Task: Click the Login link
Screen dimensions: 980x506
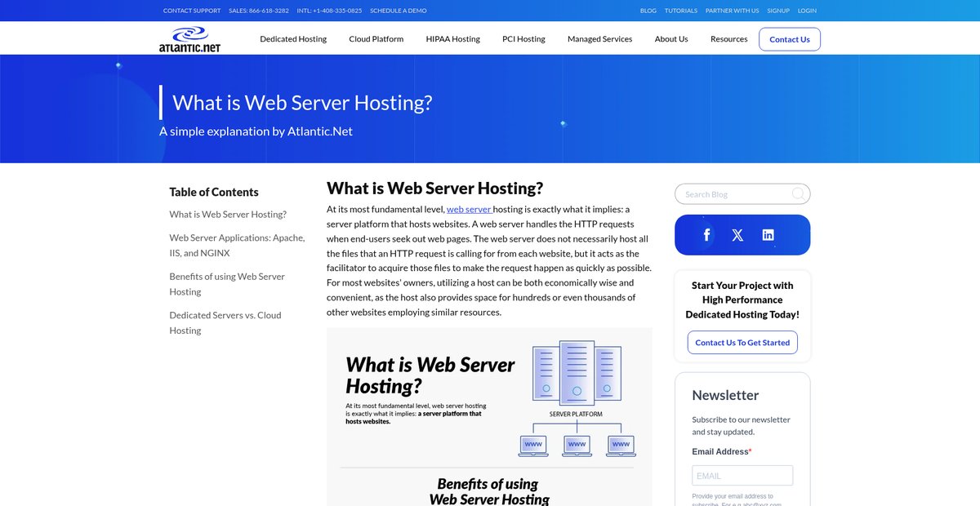Action: pyautogui.click(x=807, y=11)
